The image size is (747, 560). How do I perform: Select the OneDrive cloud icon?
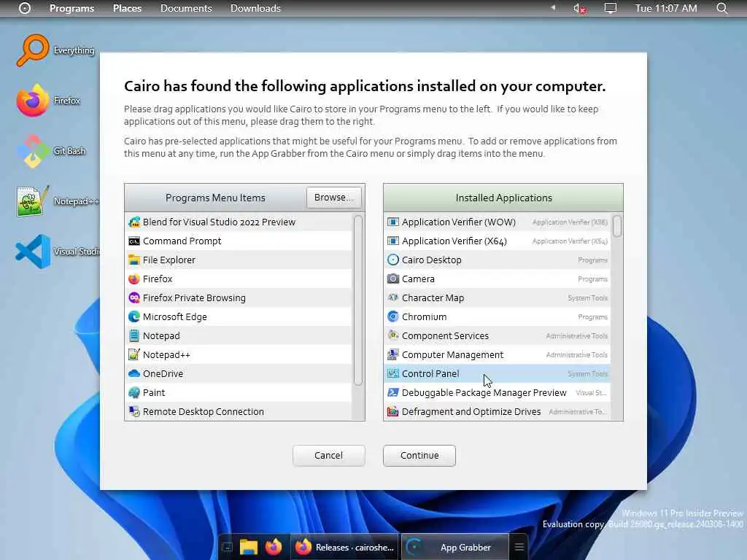134,374
